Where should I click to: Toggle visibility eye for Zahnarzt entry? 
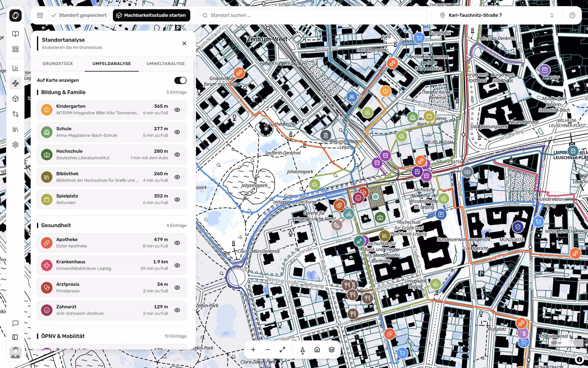177,310
